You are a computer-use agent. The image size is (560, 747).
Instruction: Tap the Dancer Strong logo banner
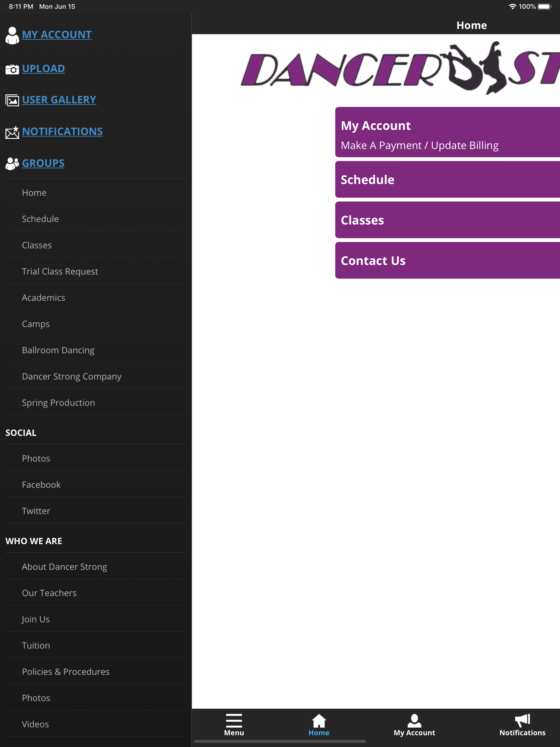[x=400, y=68]
